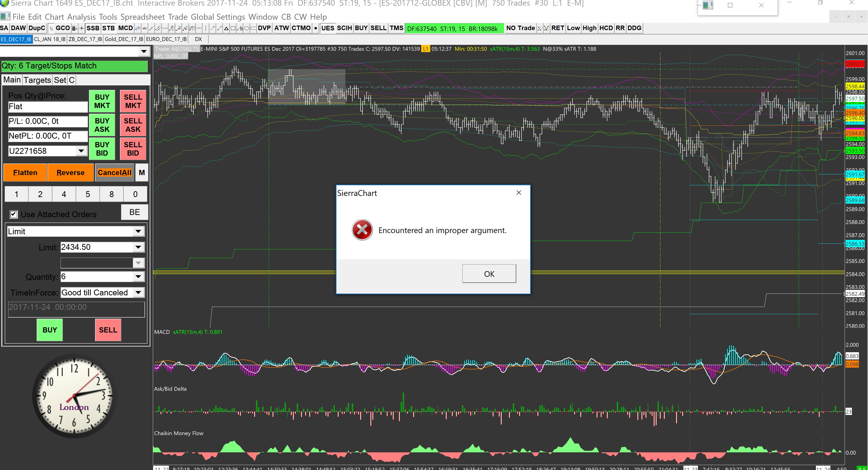Viewport: 868px width, 470px height.
Task: Select the ellipse drawing tool
Action: [x=247, y=28]
